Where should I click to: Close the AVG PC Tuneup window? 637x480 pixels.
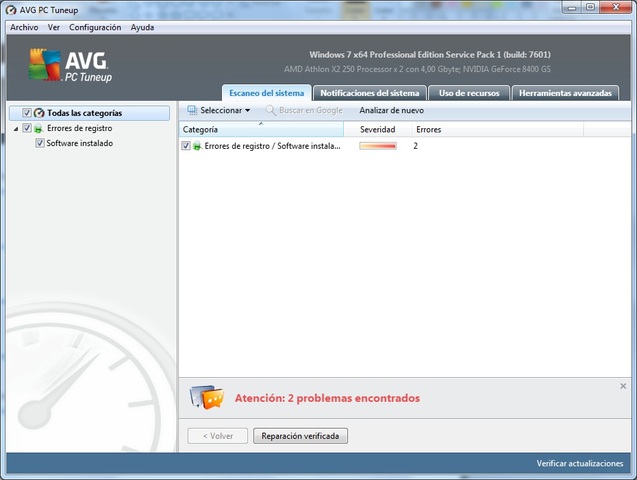[615, 7]
